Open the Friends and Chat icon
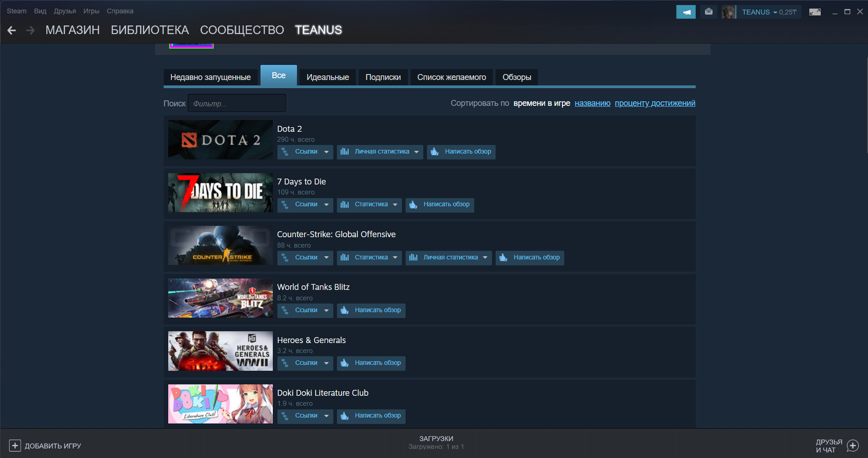Image resolution: width=868 pixels, height=458 pixels. coord(853,446)
